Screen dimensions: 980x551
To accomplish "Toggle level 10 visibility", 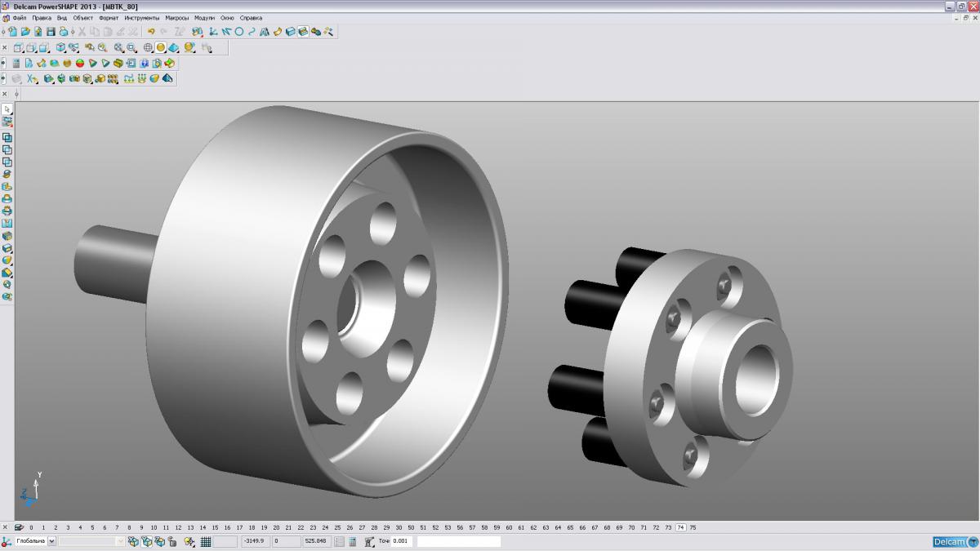I will pyautogui.click(x=154, y=527).
